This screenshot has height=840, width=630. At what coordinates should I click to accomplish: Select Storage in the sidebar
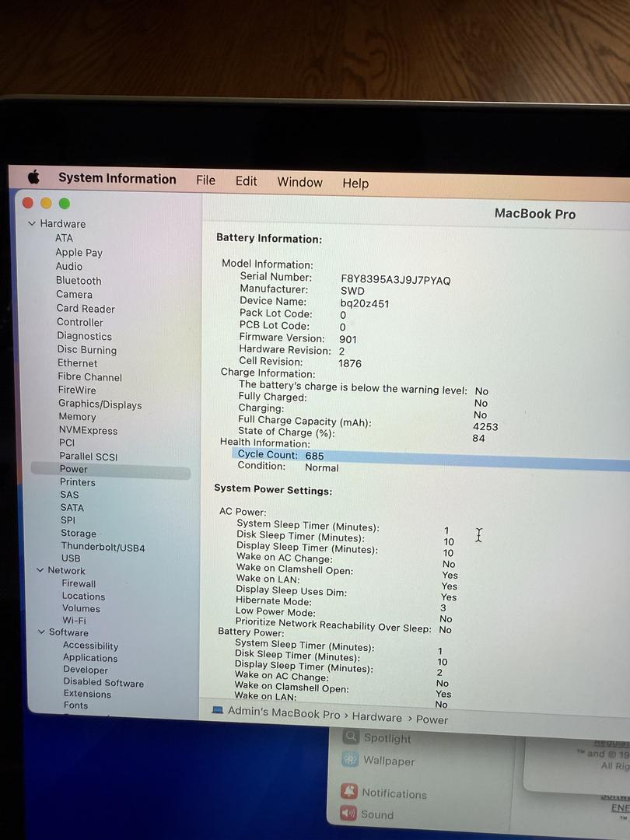(79, 534)
